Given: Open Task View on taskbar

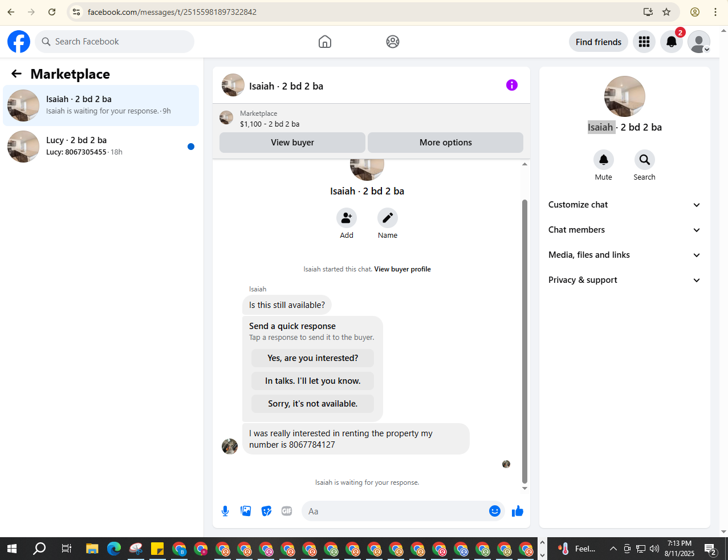Looking at the screenshot, I should (67, 549).
